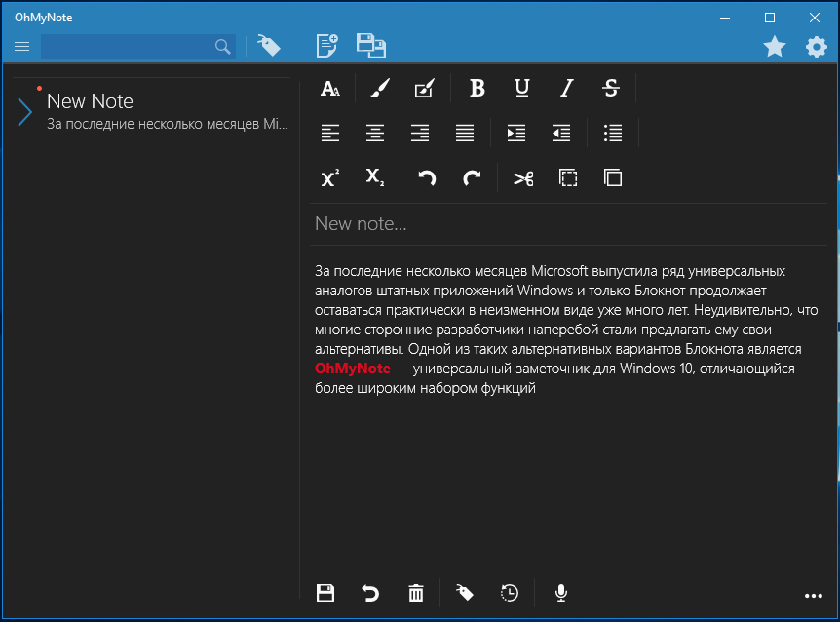840x622 pixels.
Task: Apply subscript formatting
Action: point(375,177)
